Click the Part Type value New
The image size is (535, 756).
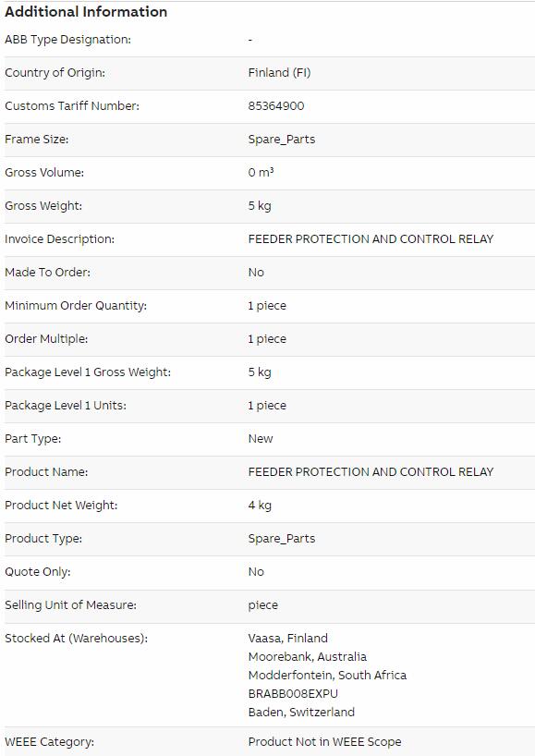[x=261, y=439]
